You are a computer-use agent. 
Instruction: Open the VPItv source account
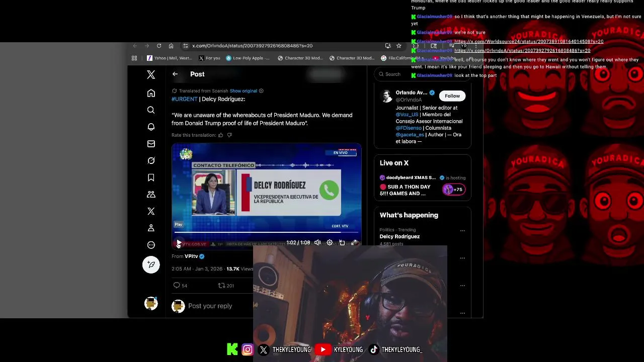click(x=191, y=256)
